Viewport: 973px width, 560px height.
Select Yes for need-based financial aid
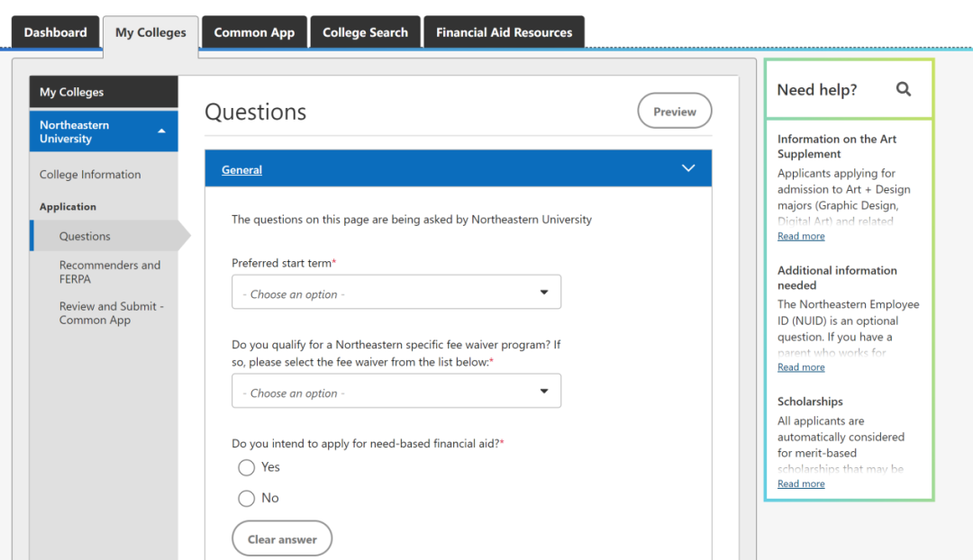pyautogui.click(x=247, y=467)
